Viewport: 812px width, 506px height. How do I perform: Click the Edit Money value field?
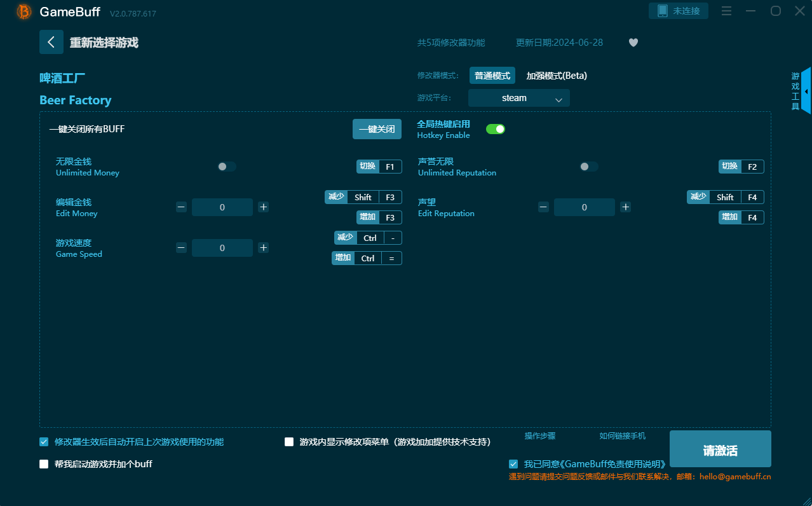click(222, 207)
